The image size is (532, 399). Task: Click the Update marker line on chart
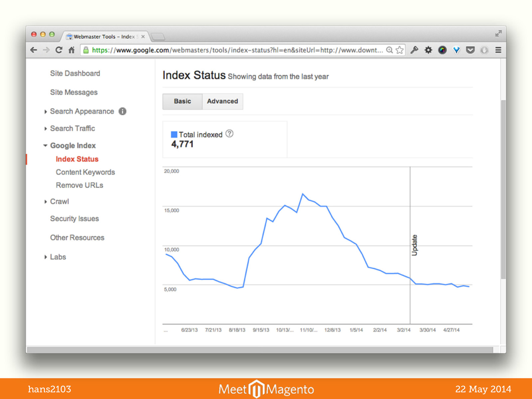click(410, 245)
